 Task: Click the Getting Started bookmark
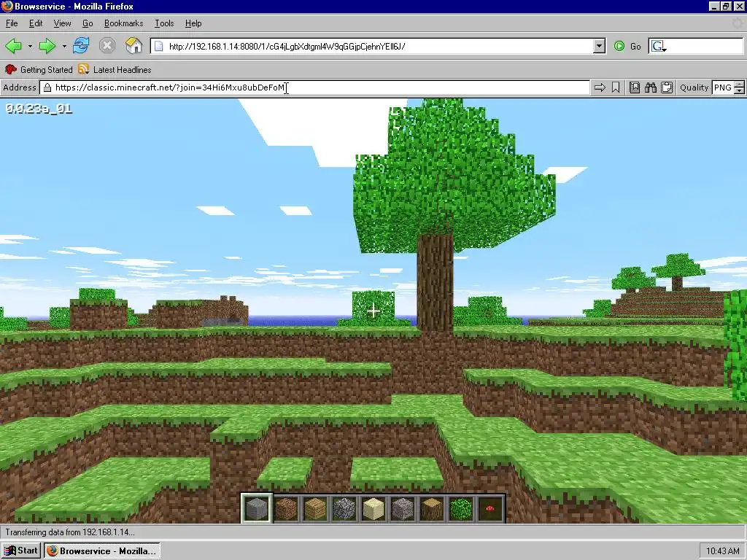click(x=39, y=69)
